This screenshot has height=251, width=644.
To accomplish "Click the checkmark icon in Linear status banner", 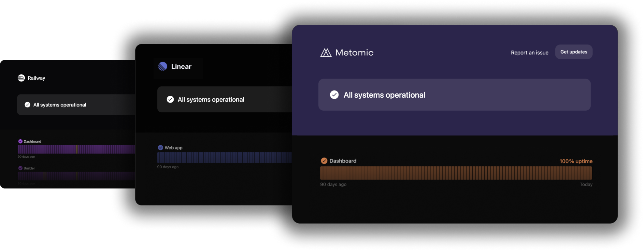I will point(170,99).
